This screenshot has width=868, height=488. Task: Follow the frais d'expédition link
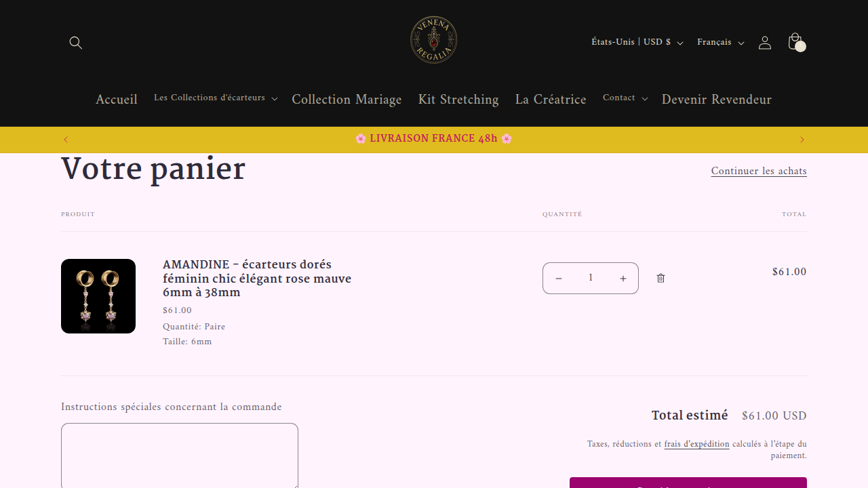coord(697,445)
